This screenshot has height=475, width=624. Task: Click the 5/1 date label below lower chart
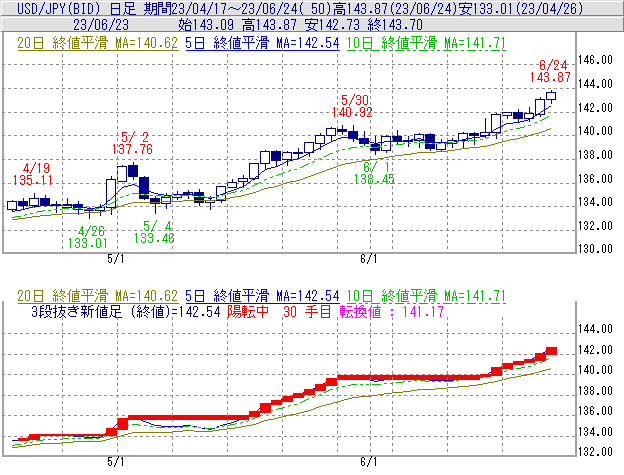(x=116, y=462)
